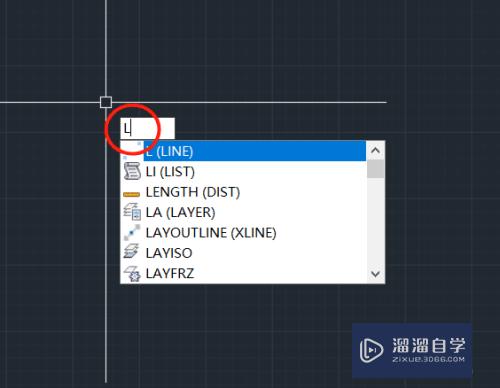This screenshot has width=500, height=388.
Task: Pick the LENGTH (DIST) command entry
Action: [243, 192]
